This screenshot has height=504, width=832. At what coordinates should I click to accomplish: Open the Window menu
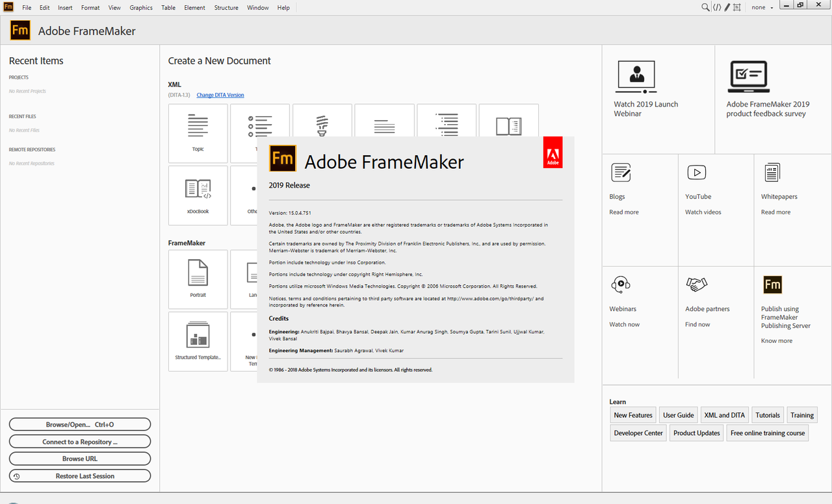[258, 8]
